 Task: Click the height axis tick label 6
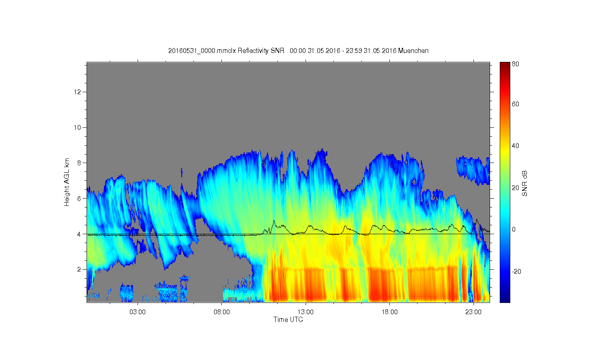pos(80,198)
